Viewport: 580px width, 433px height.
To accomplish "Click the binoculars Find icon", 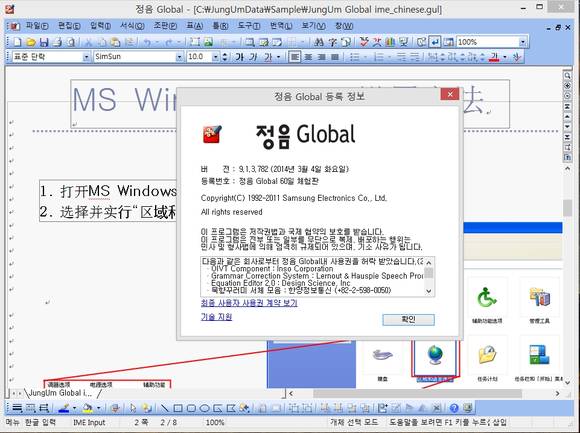I will coord(318,42).
